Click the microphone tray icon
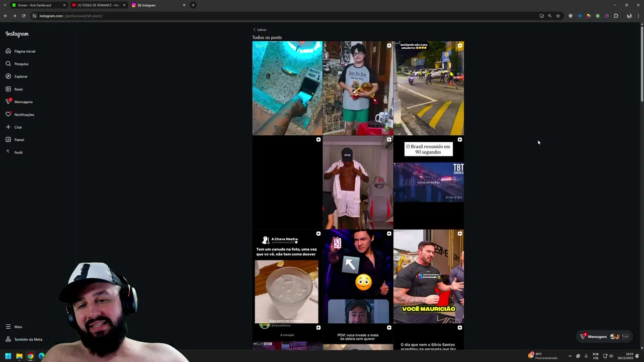The height and width of the screenshot is (362, 644). pos(586,356)
